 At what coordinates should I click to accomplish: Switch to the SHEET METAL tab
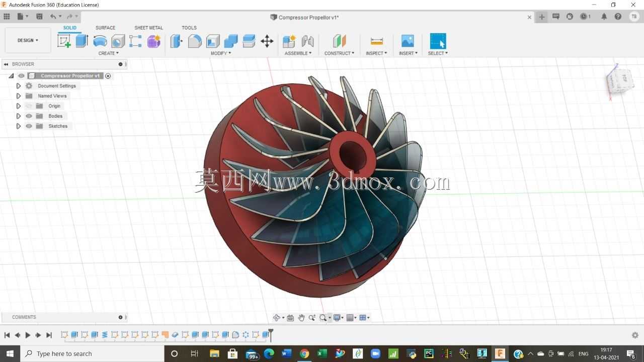pos(148,28)
